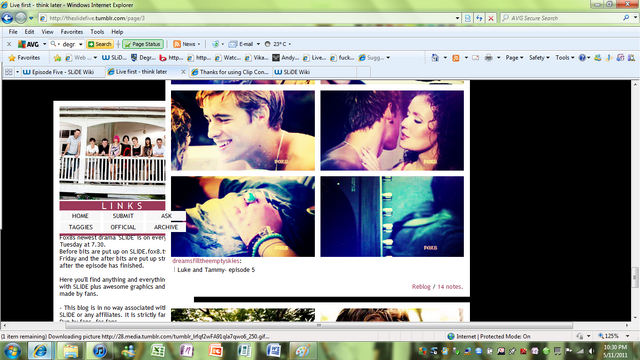
Task: Click the green AVG Search button
Action: [x=100, y=44]
